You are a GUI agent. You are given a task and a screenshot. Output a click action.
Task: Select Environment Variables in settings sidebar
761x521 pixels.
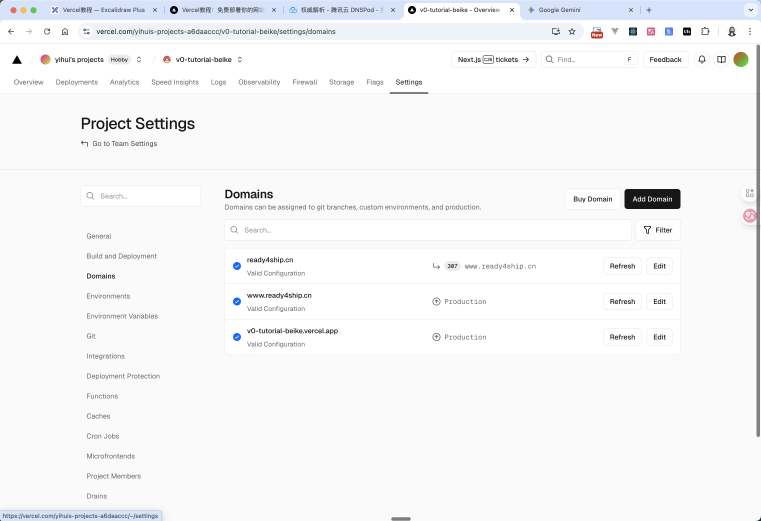pyautogui.click(x=122, y=316)
